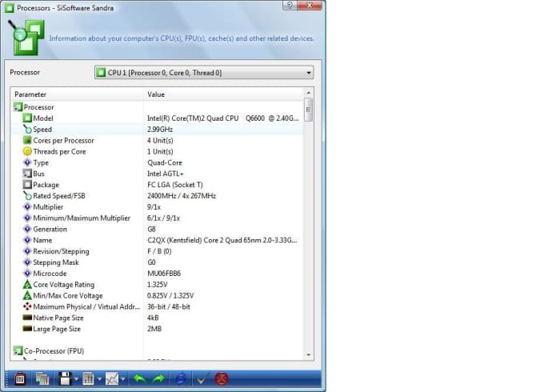The image size is (560, 392).
Task: Select the Generation row label
Action: (50, 230)
